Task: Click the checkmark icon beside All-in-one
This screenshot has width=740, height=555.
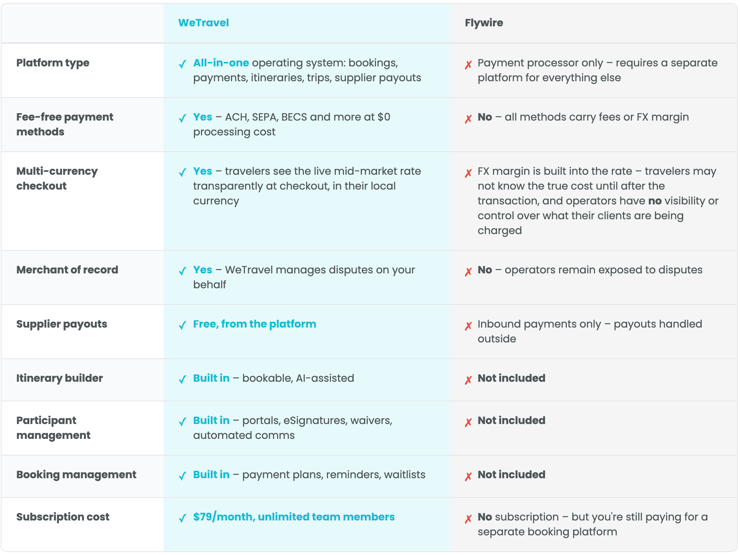Action: pyautogui.click(x=182, y=64)
